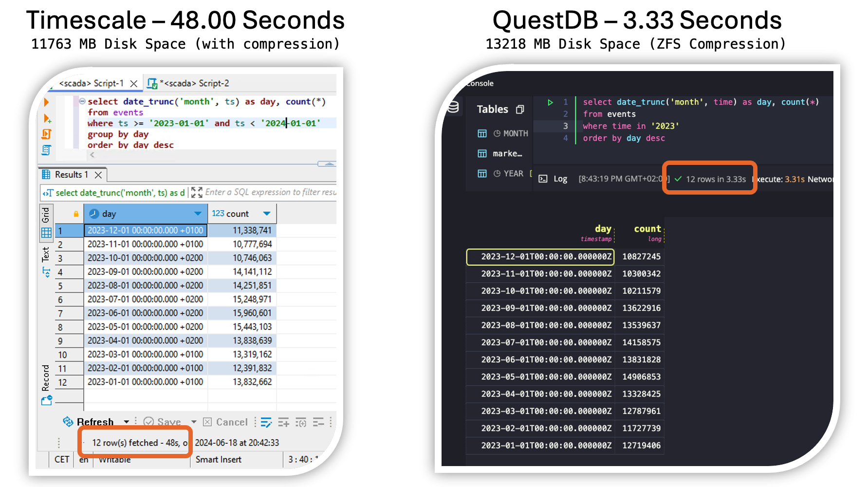Select the day column header
Screen dimensions: 868x487
click(x=146, y=214)
